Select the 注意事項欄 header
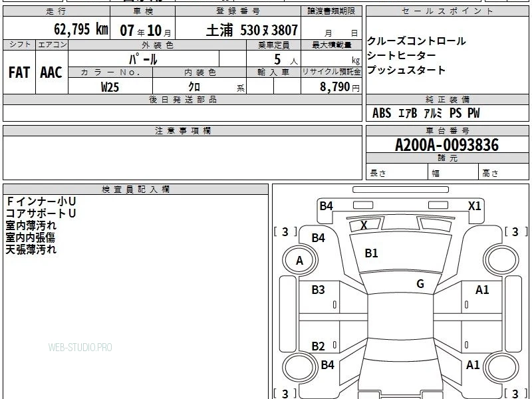The height and width of the screenshot is (399, 532). tap(182, 130)
